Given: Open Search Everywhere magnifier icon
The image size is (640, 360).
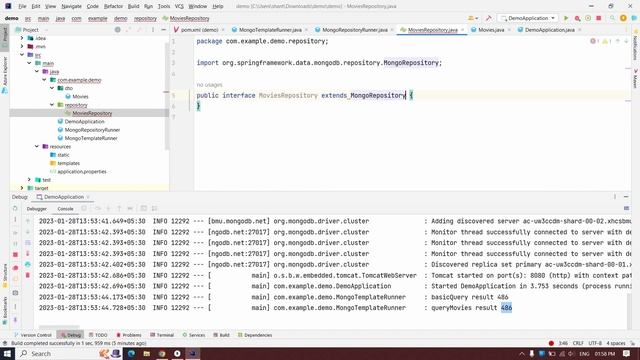Looking at the screenshot, I should tap(612, 18).
